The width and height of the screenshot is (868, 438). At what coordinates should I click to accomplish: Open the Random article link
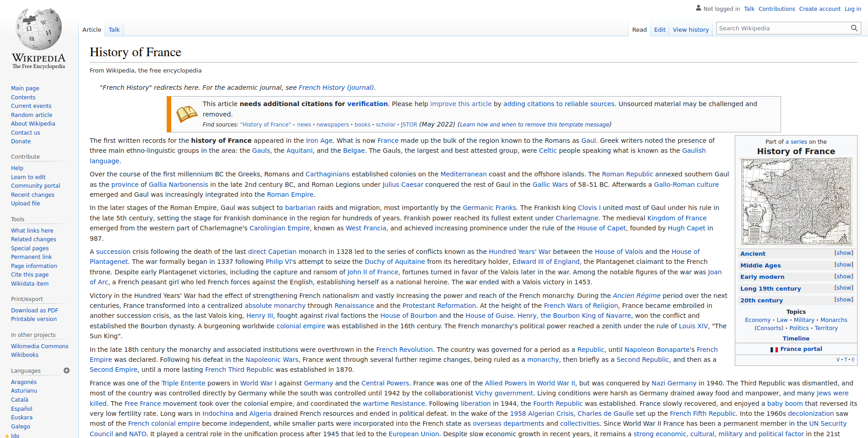coord(32,115)
